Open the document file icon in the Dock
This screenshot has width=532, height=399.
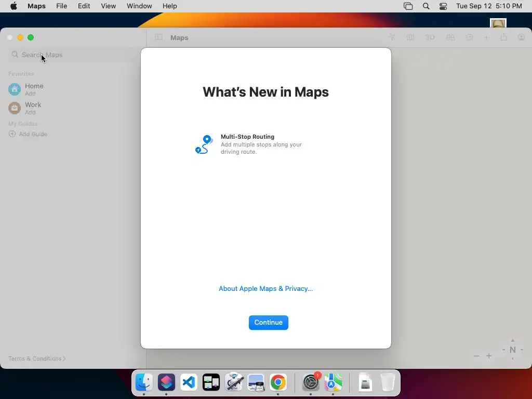(365, 382)
